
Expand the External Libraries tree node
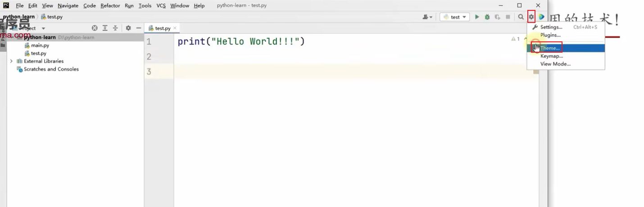click(x=11, y=61)
